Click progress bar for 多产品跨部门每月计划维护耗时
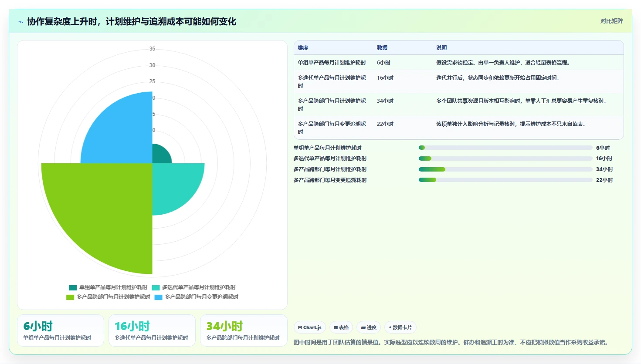This screenshot has height=364, width=641. [505, 169]
